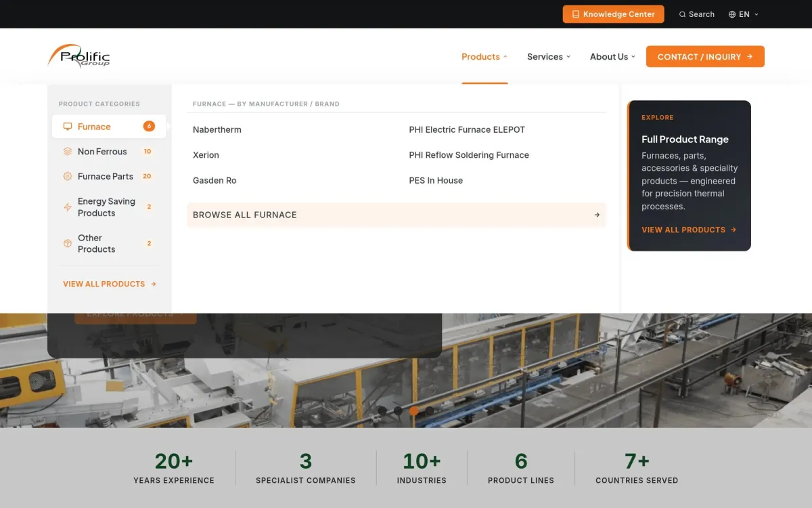
Task: Open the Nabertherm brand link
Action: point(217,129)
